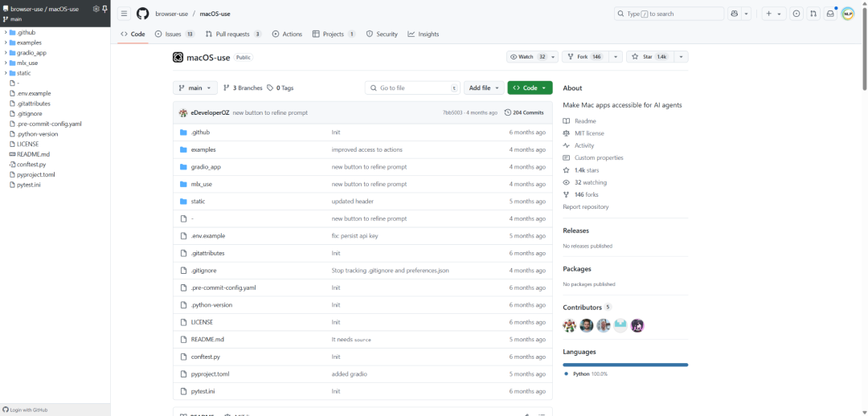This screenshot has height=416, width=868.
Task: Open the Create new plus dropdown
Action: point(774,14)
